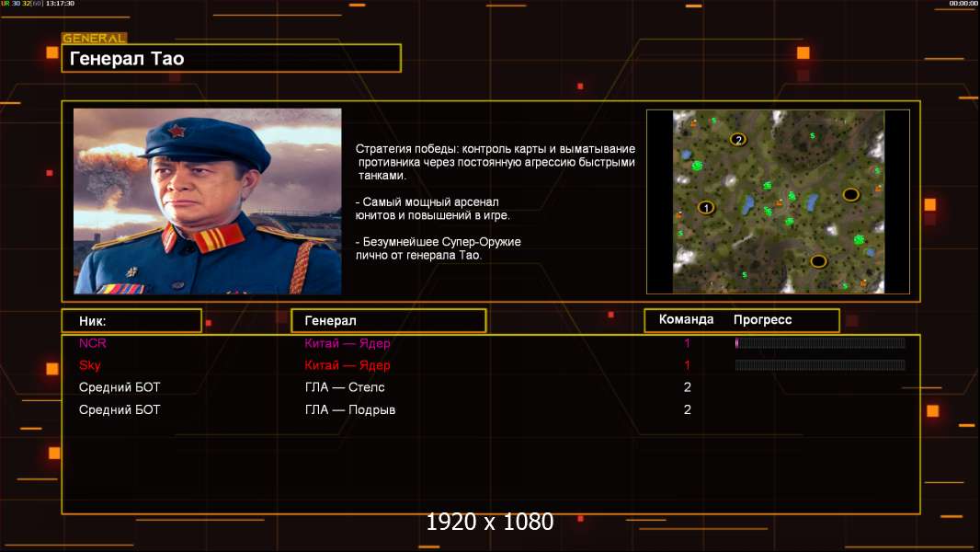Click the Прогресс column header
The height and width of the screenshot is (552, 980).
(762, 319)
